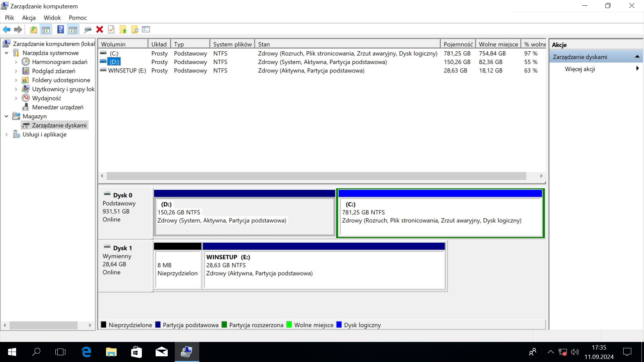Click the Back navigation arrow in the toolbar

[6, 29]
